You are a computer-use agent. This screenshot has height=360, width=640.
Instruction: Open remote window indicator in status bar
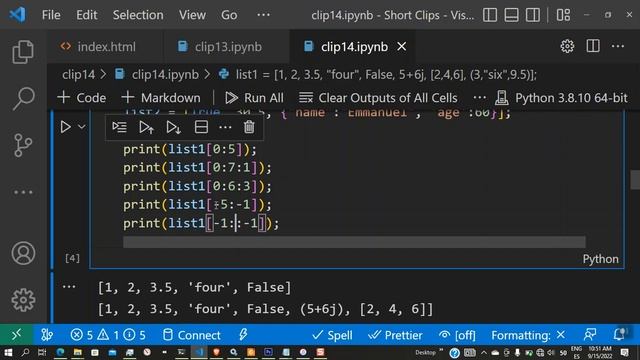click(16, 335)
